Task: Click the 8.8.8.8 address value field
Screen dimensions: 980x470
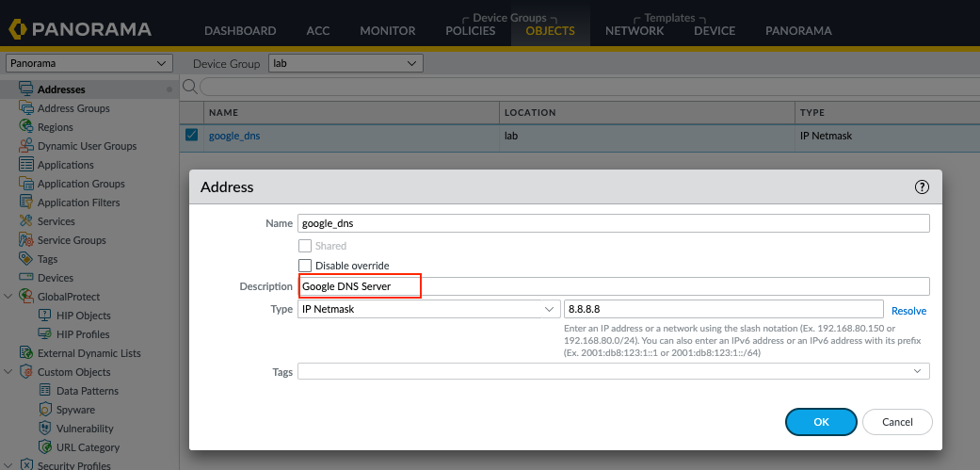Action: [x=724, y=309]
